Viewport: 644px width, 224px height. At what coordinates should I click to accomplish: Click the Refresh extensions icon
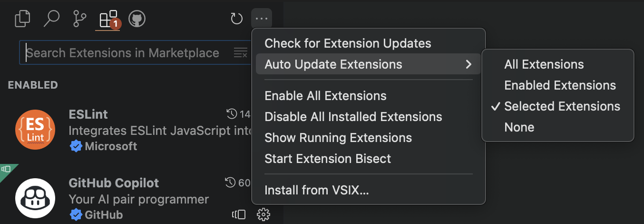click(236, 19)
